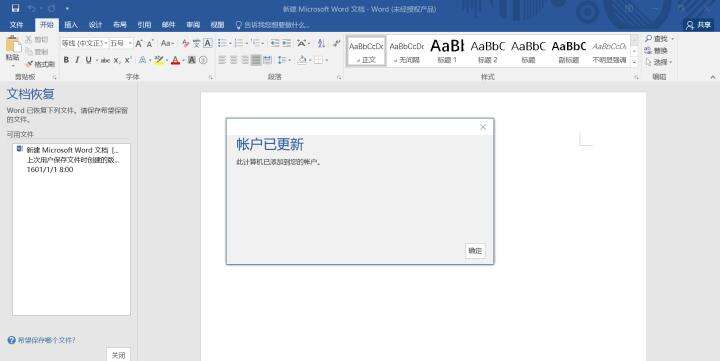720x361 pixels.
Task: Align text right
Action: click(x=245, y=60)
